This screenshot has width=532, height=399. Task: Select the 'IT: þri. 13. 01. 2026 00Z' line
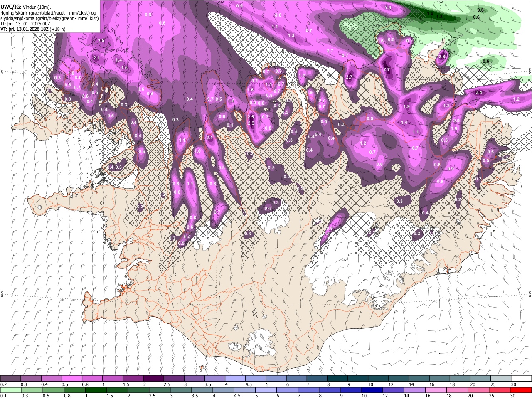click(x=25, y=24)
